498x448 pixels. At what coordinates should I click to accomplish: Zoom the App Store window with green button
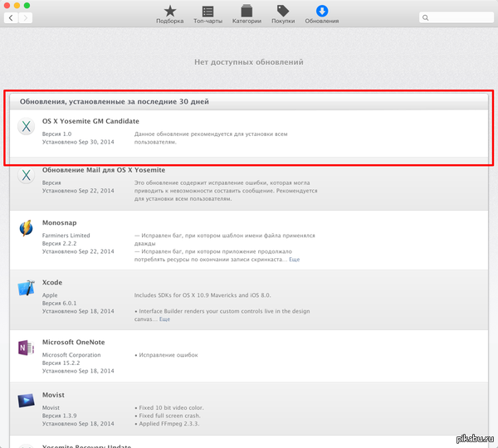click(27, 5)
